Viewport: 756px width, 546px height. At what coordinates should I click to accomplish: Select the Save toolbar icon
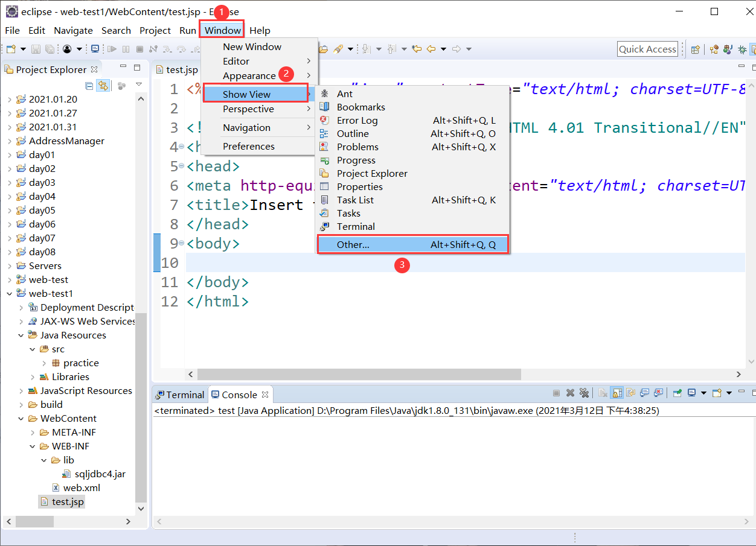point(37,49)
